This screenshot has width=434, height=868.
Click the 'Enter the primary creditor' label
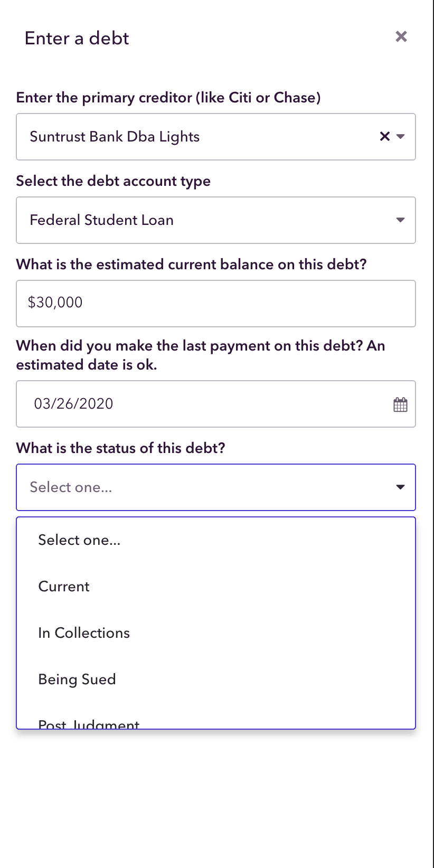[x=168, y=98]
